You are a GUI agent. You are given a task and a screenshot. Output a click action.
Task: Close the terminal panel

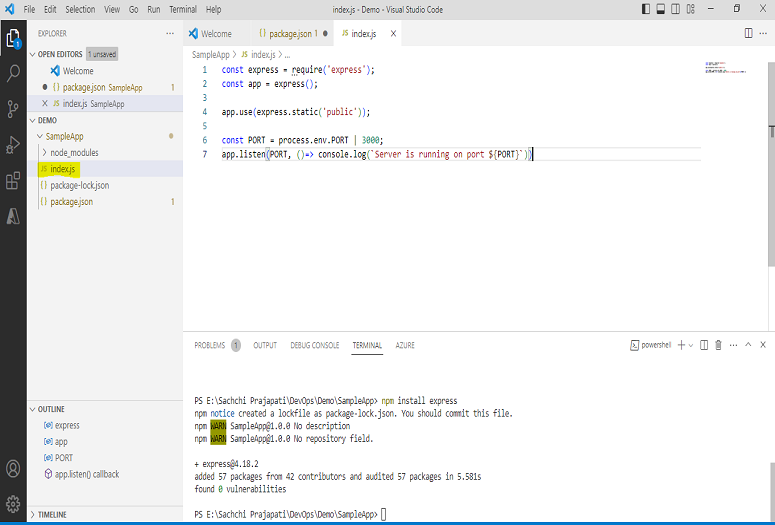(x=763, y=345)
